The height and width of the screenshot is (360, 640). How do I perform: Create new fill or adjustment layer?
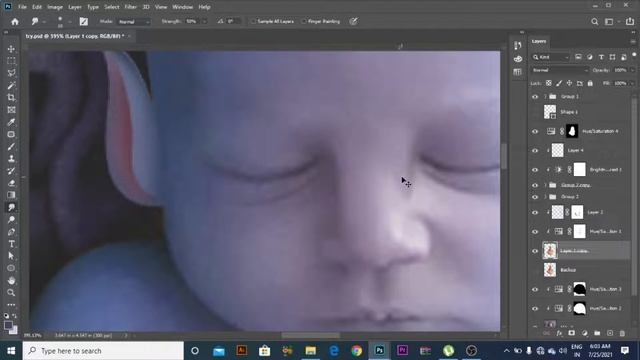[584, 333]
